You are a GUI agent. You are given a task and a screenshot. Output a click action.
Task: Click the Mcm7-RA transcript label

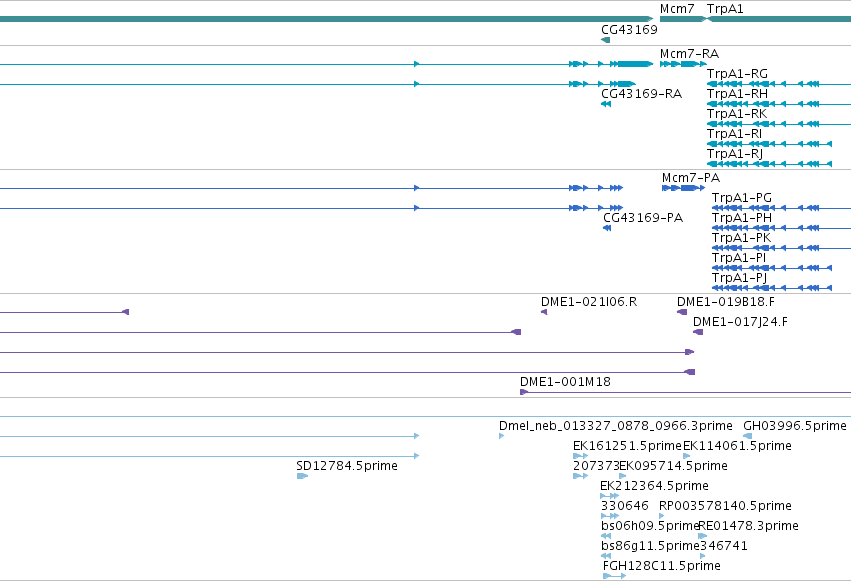(x=689, y=54)
